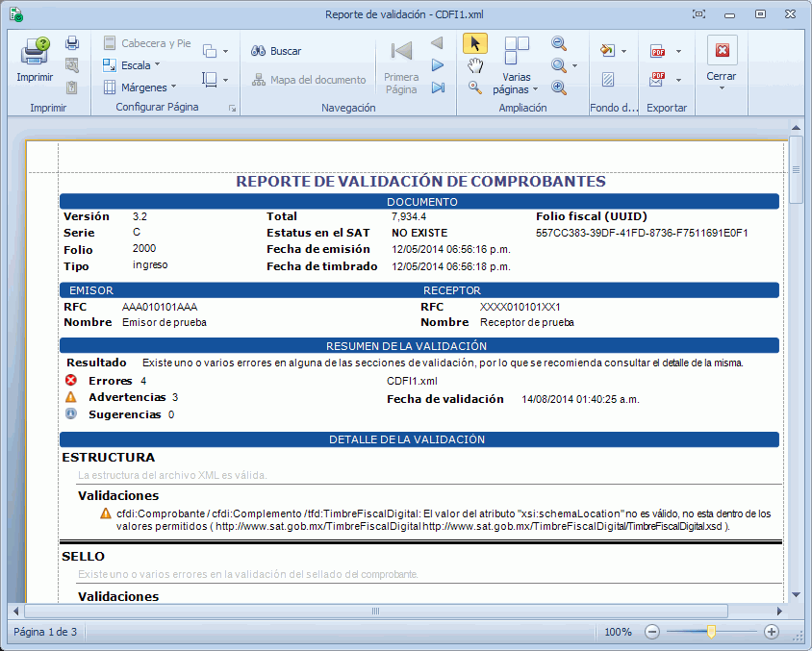Go to the next page arrow
The image size is (812, 651).
(x=438, y=65)
